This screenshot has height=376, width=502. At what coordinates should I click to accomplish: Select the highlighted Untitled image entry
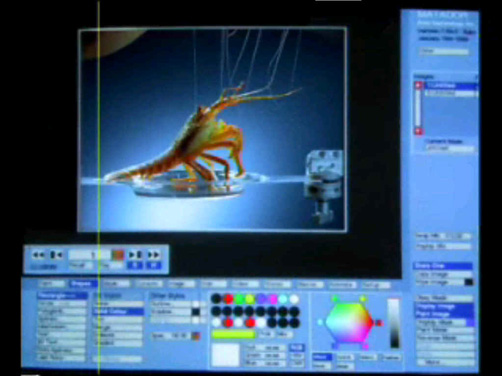click(x=451, y=86)
